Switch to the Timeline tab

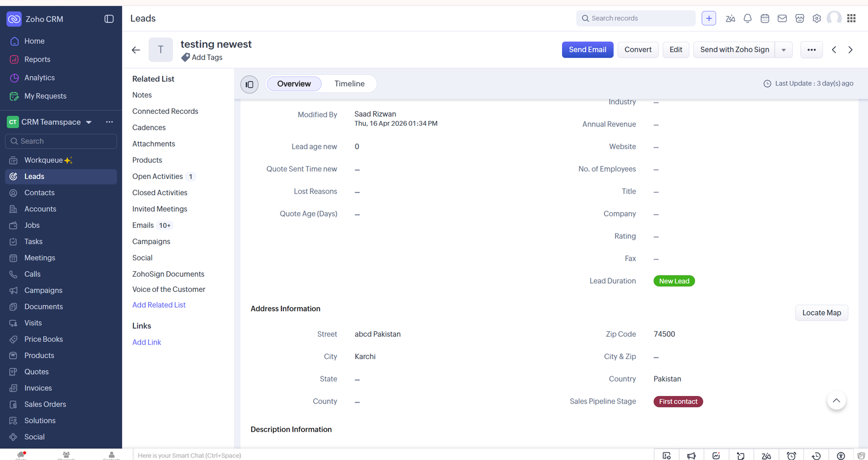pyautogui.click(x=349, y=84)
